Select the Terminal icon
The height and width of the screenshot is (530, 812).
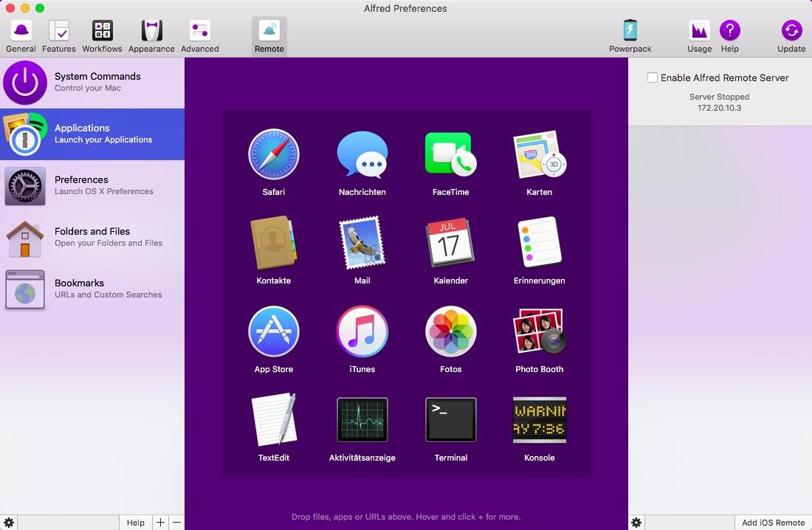(x=450, y=420)
